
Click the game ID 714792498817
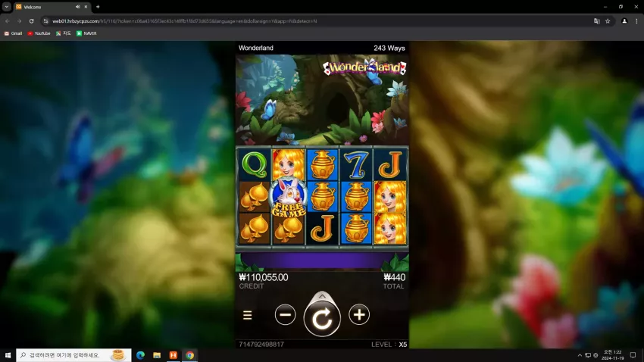click(261, 345)
